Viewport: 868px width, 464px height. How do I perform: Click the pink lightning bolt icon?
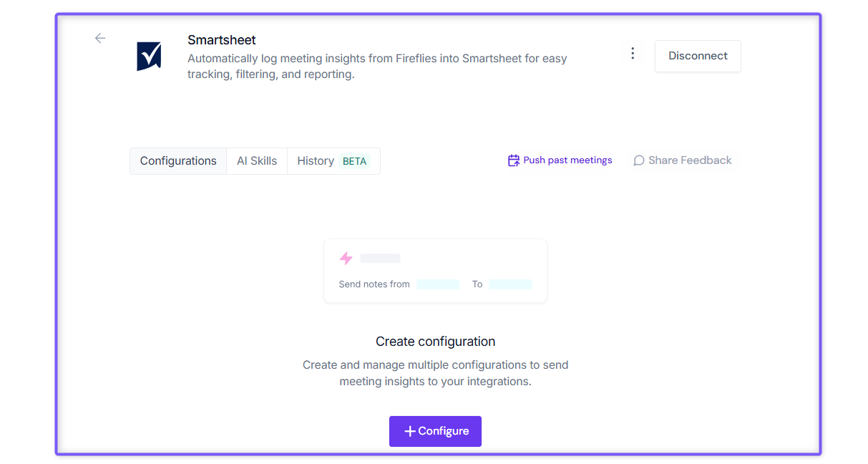(346, 258)
